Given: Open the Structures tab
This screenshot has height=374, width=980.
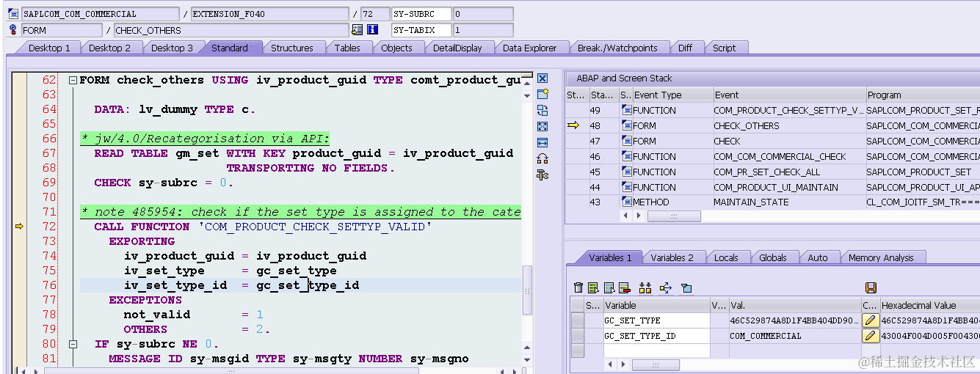Looking at the screenshot, I should (x=291, y=48).
